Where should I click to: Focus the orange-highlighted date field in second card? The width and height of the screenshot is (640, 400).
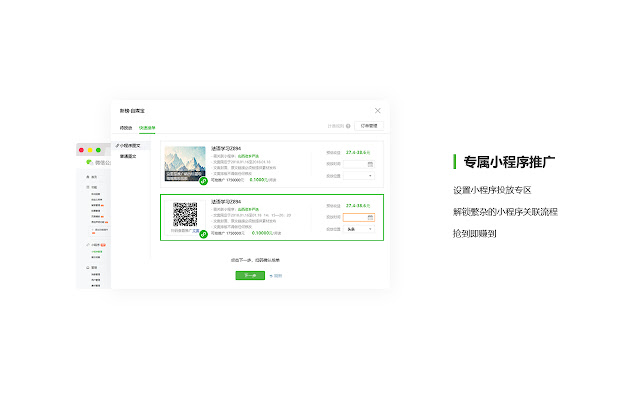point(358,218)
